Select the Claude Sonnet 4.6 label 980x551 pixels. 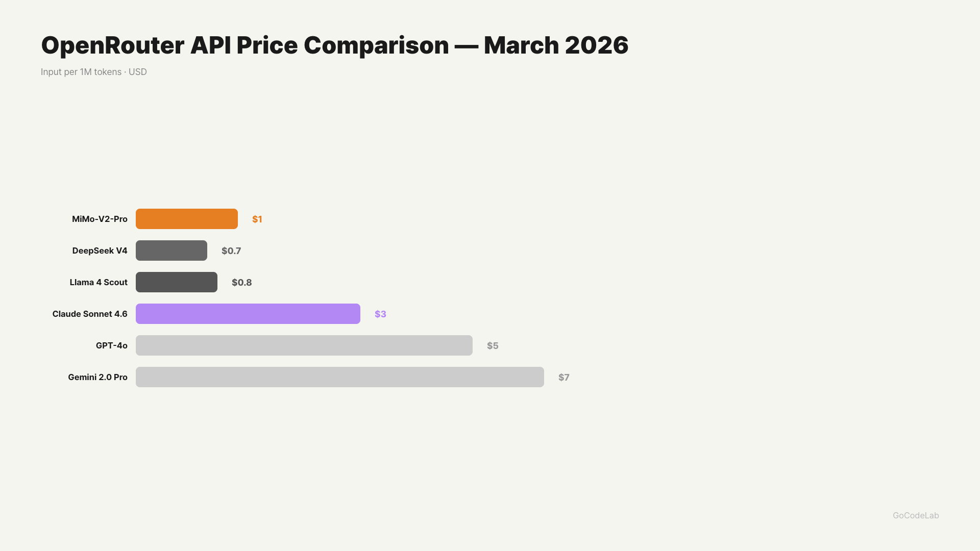(x=90, y=314)
